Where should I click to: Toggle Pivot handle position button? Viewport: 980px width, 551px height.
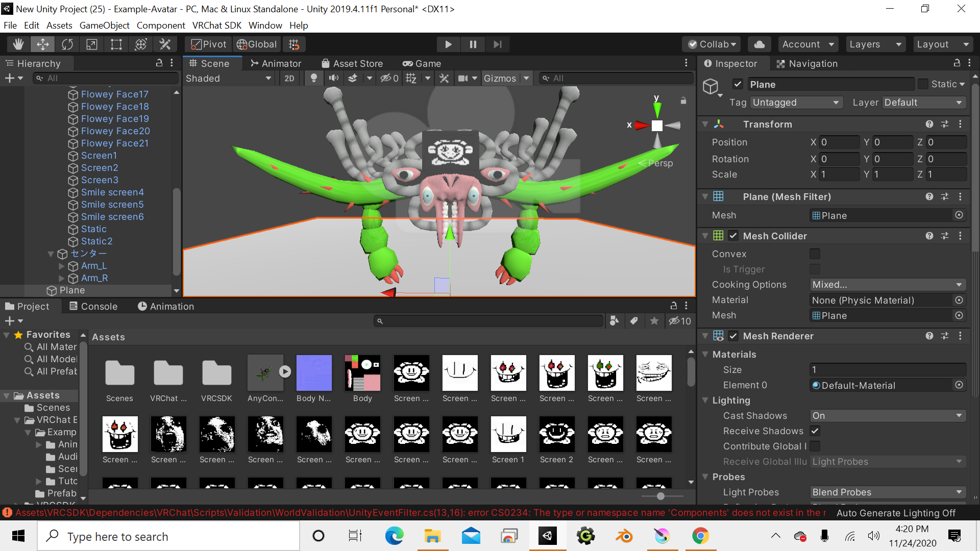tap(209, 44)
